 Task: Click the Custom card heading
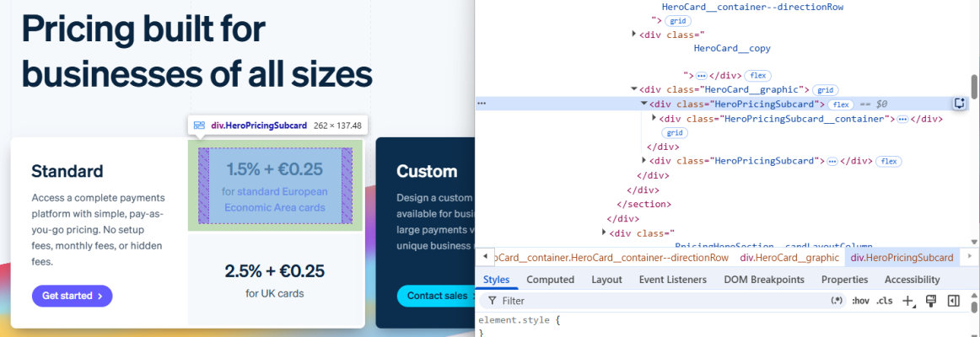[427, 171]
